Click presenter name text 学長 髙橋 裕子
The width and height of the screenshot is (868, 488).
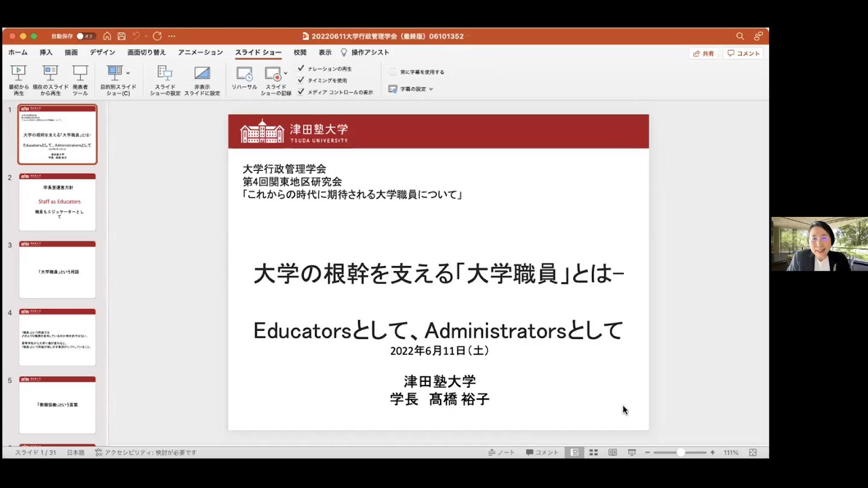439,399
